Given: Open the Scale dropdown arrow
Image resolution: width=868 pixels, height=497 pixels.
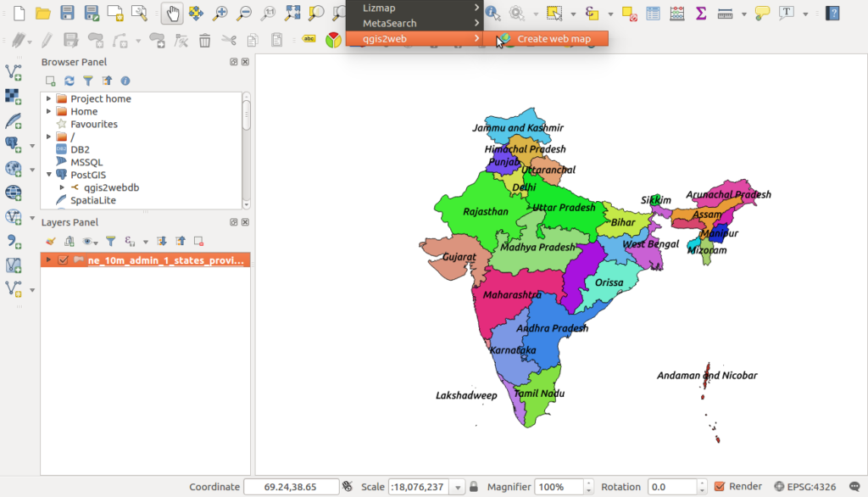Looking at the screenshot, I should (x=457, y=486).
